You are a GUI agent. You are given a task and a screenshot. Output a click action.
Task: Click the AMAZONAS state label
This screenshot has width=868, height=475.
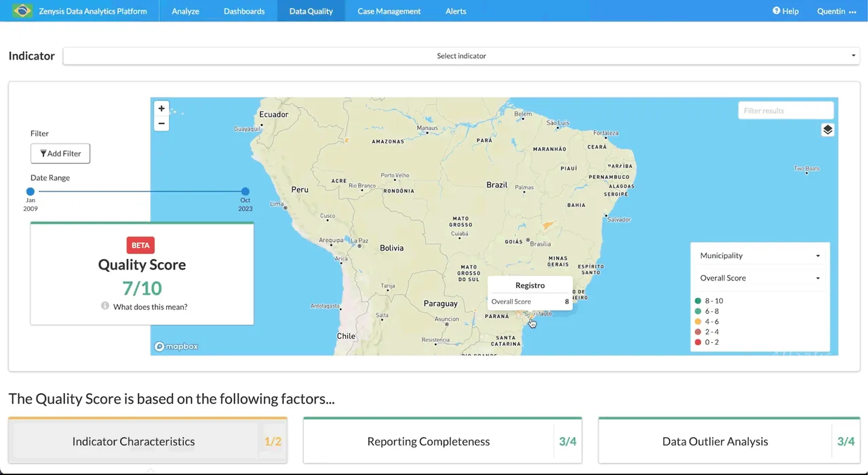(388, 142)
